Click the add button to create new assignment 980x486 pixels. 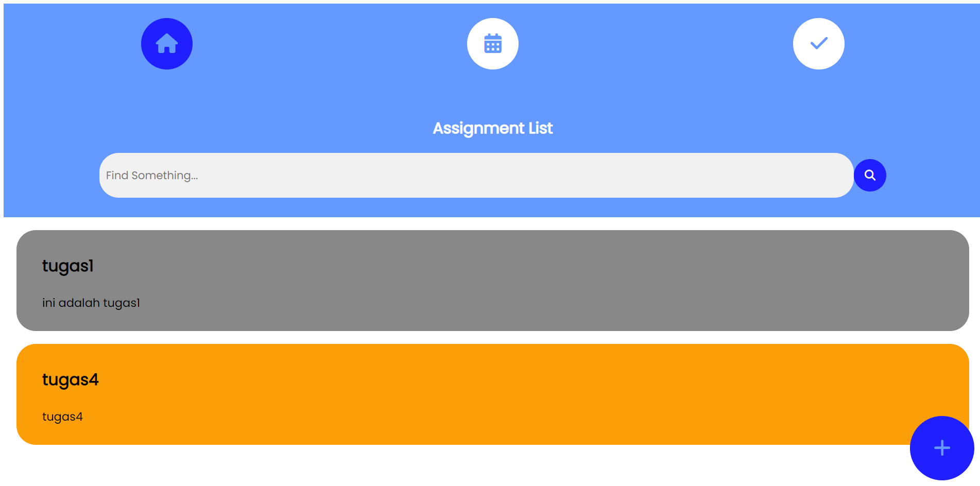(x=941, y=448)
